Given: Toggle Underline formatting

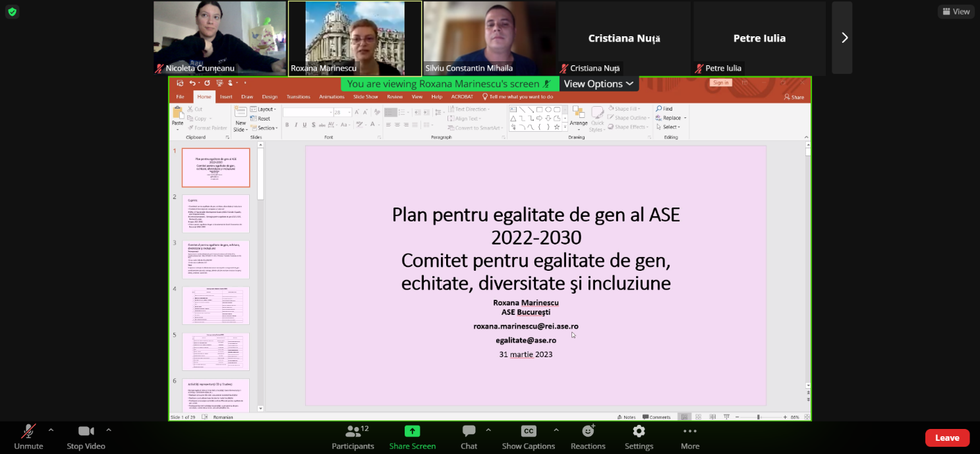Looking at the screenshot, I should (304, 125).
